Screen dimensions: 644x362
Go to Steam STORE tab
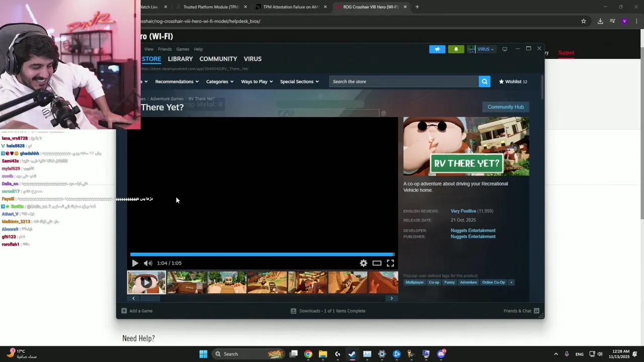pos(151,59)
